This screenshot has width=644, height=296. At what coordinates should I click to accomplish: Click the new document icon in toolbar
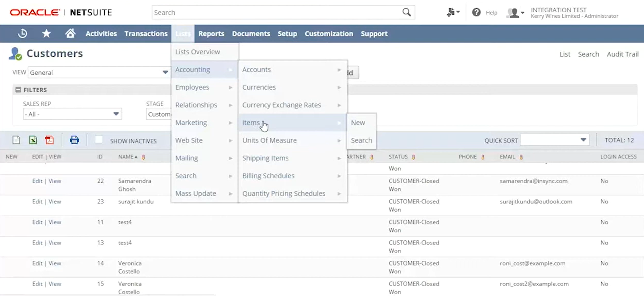[16, 140]
